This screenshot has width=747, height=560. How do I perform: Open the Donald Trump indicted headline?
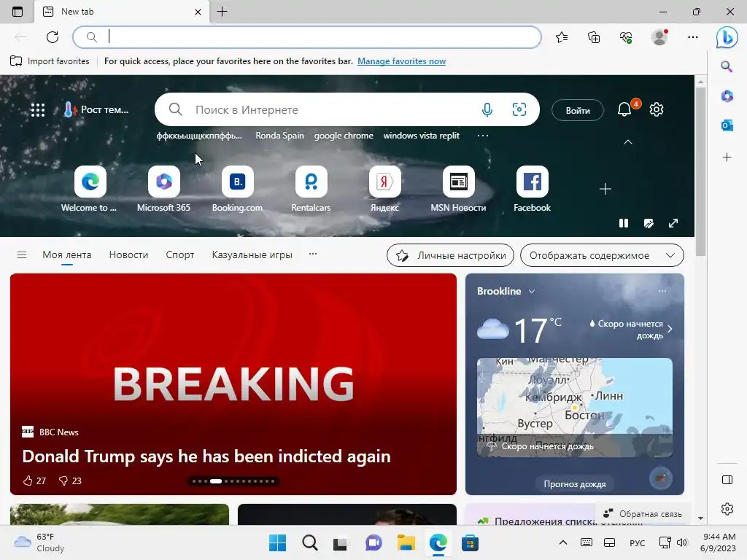(206, 456)
